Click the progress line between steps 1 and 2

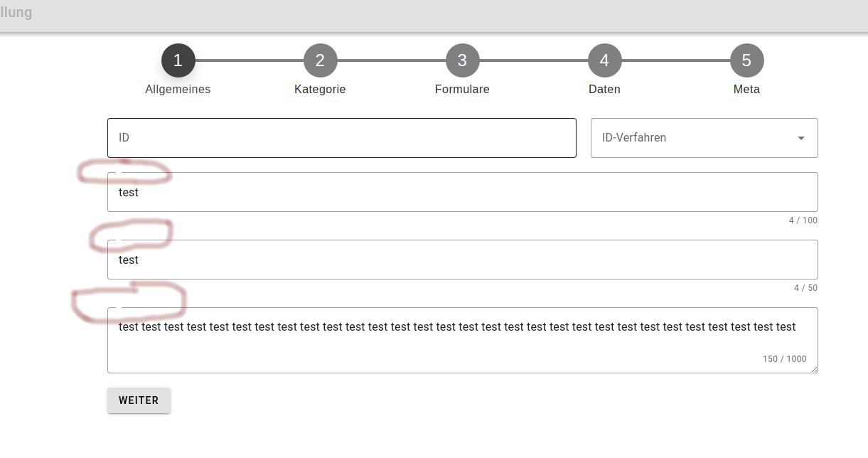click(x=249, y=60)
